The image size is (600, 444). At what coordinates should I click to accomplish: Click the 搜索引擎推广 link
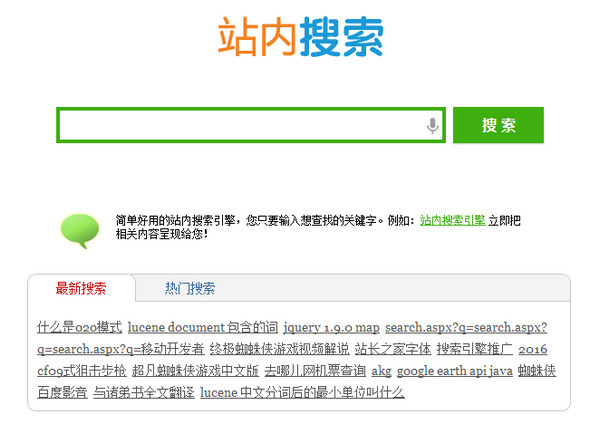point(474,349)
